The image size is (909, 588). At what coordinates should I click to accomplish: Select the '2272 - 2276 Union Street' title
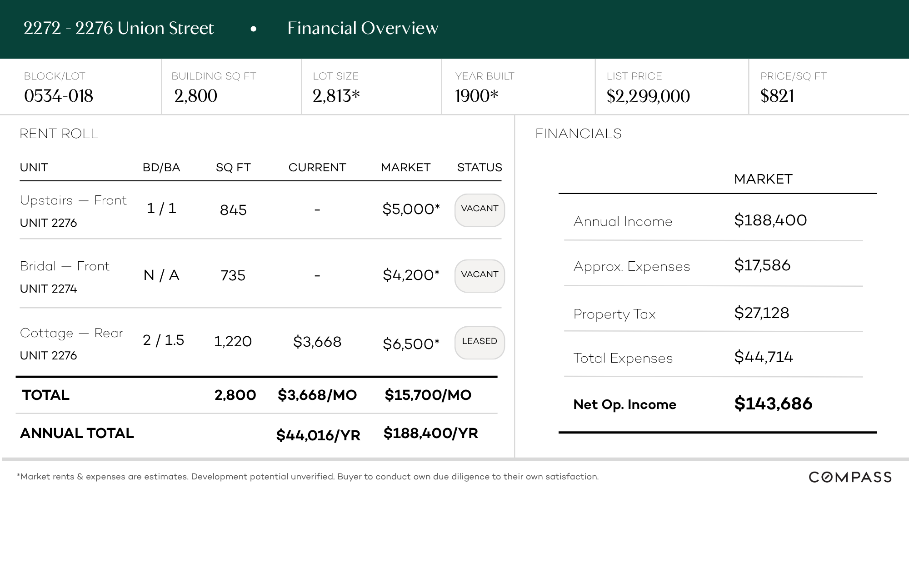(x=119, y=28)
